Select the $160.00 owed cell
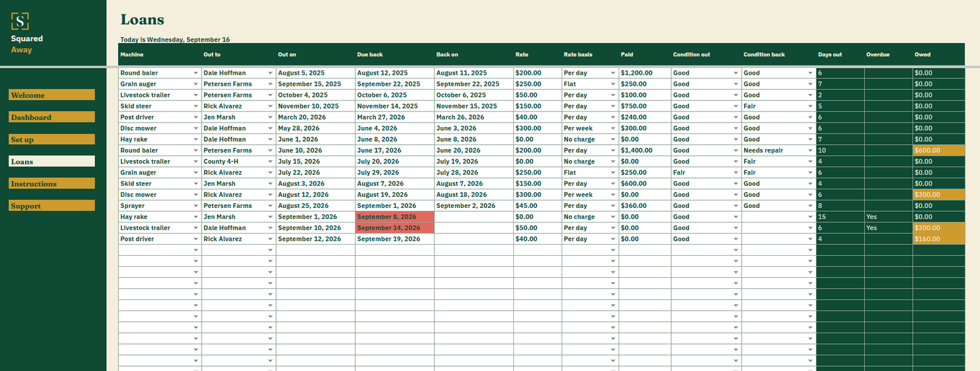 coord(939,239)
